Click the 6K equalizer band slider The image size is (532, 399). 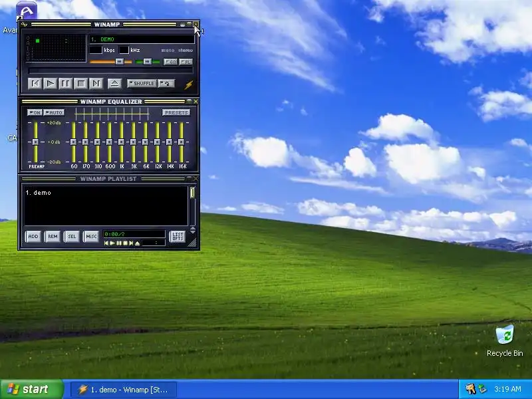point(145,142)
